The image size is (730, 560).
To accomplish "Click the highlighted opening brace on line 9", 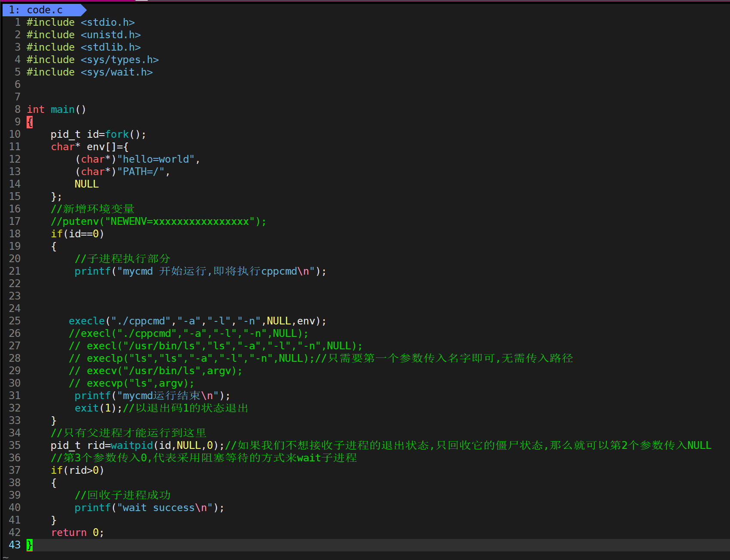I will 30,122.
